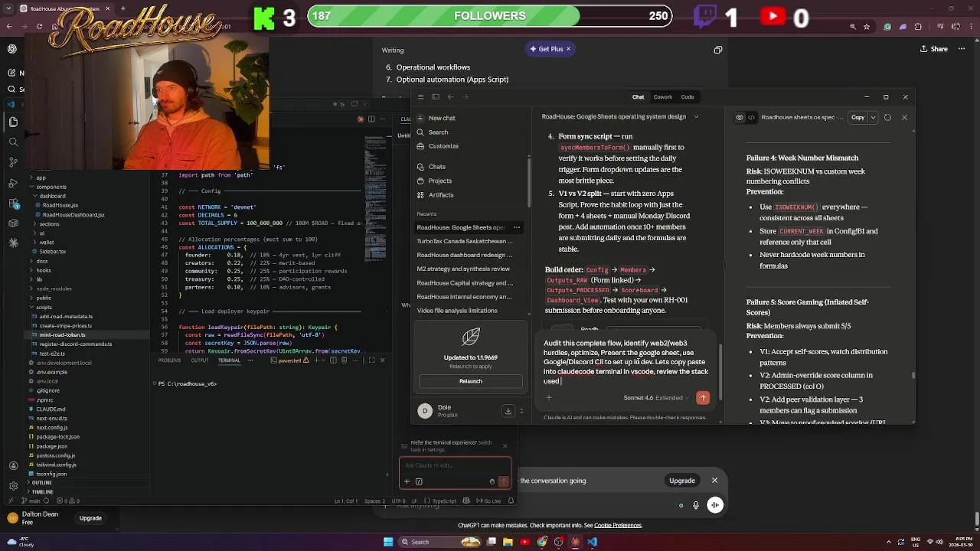Click the download icon next to Dole
Screen dimensions: 980x551
click(x=508, y=411)
